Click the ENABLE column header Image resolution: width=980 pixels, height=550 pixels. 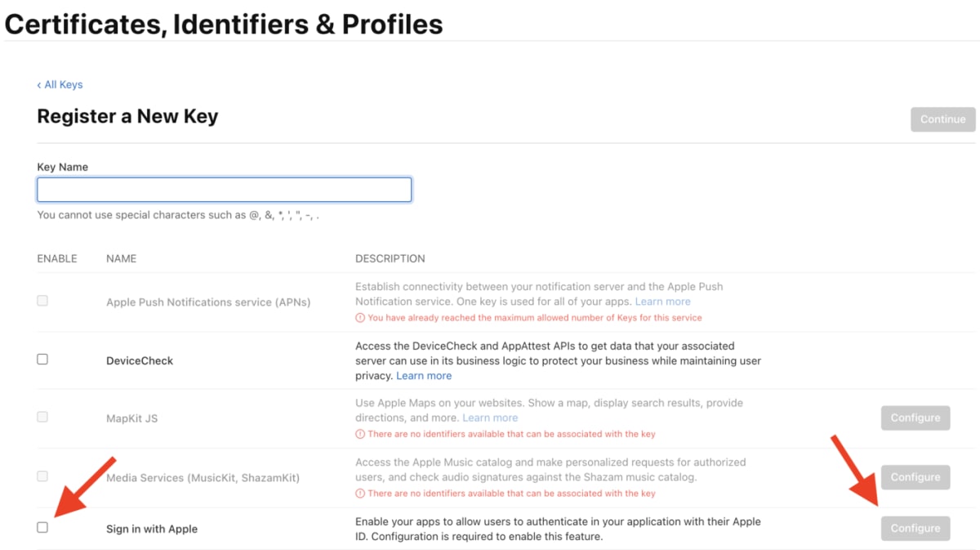[x=57, y=258]
